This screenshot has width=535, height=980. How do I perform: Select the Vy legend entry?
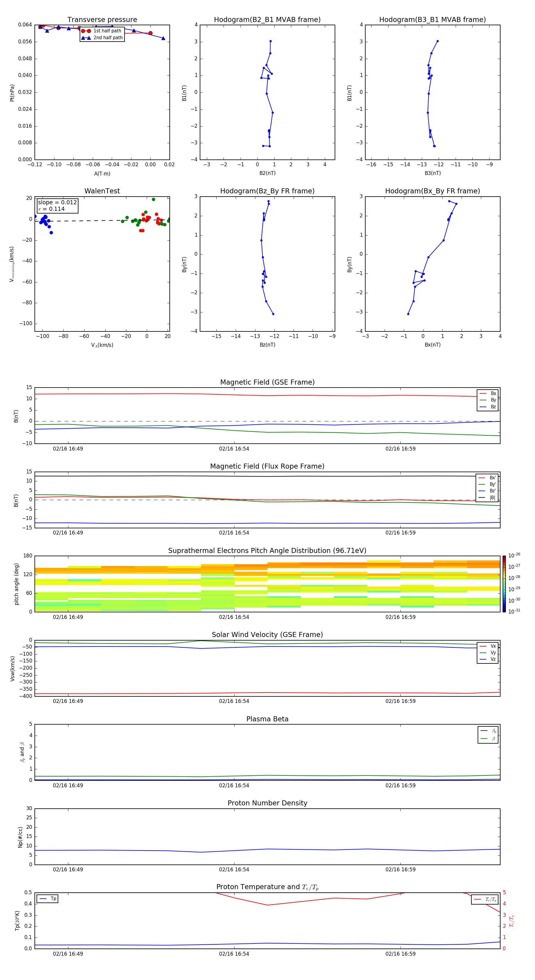click(488, 652)
